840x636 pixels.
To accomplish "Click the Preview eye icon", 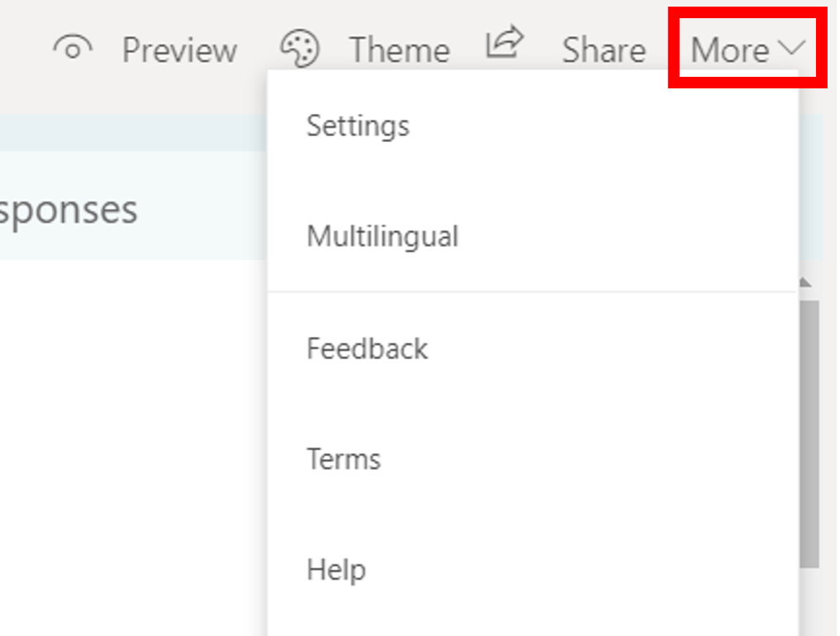I will click(73, 50).
